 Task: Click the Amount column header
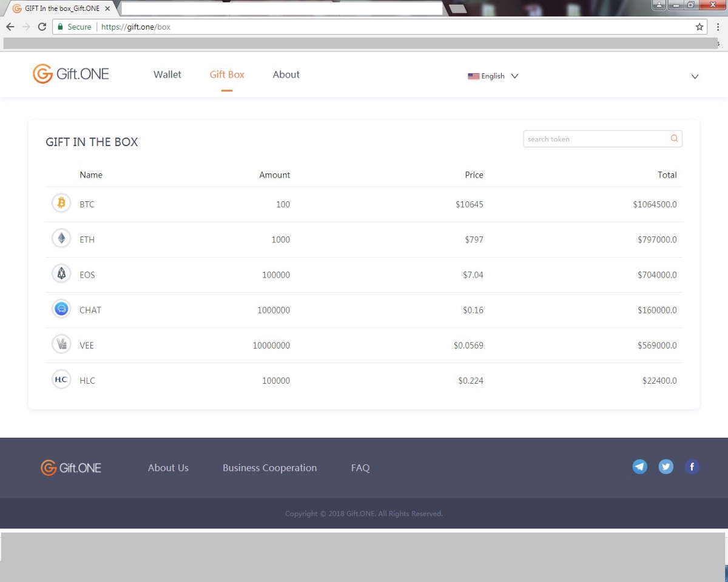pyautogui.click(x=275, y=175)
